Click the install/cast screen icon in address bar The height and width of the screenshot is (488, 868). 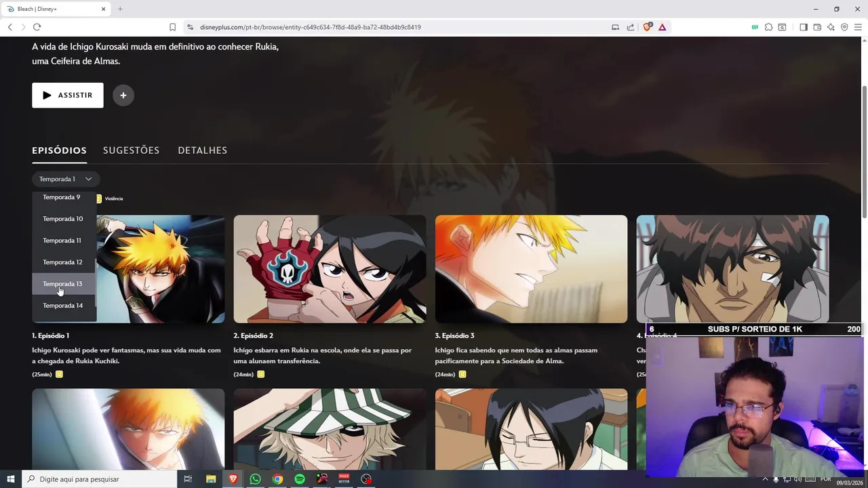tap(615, 27)
